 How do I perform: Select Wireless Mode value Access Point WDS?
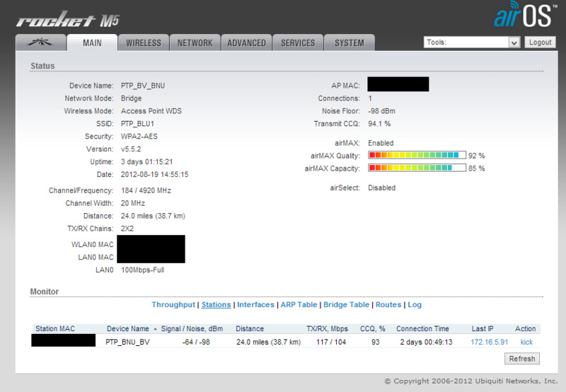pos(151,111)
